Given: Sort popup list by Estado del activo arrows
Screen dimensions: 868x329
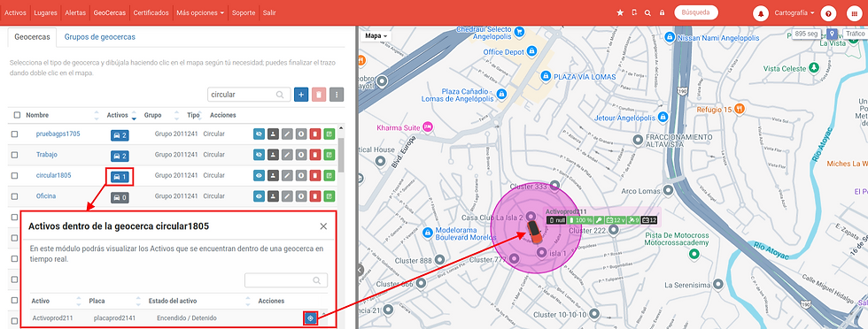Looking at the screenshot, I should point(249,301).
